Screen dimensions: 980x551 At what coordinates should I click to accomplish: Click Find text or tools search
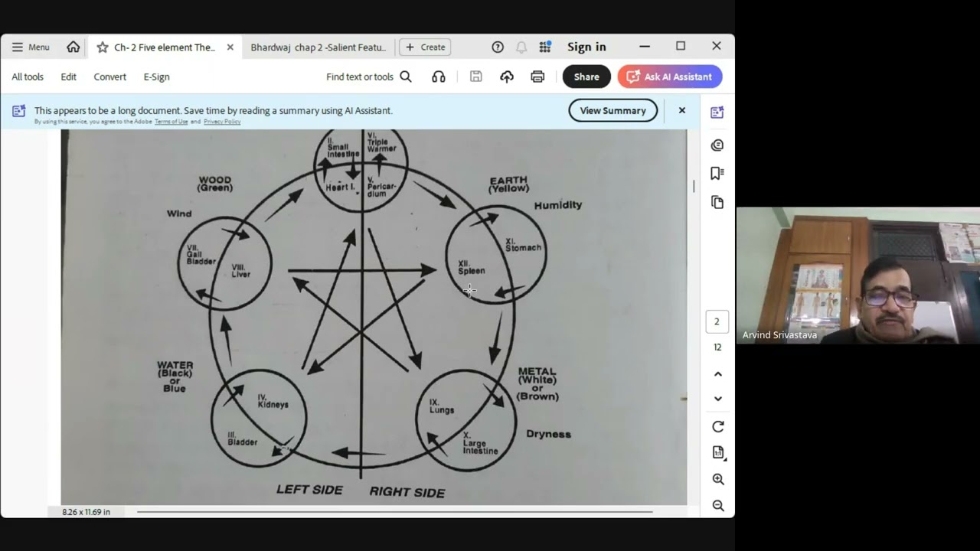[x=360, y=77]
